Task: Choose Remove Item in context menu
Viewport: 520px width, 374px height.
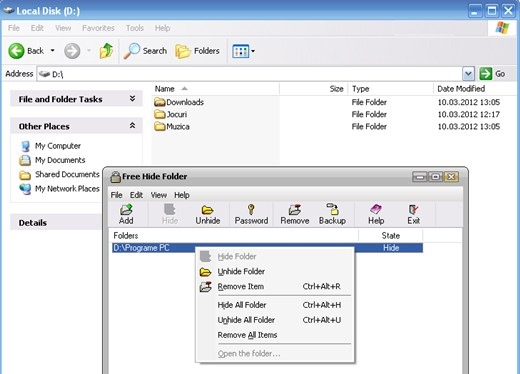Action: click(x=275, y=287)
